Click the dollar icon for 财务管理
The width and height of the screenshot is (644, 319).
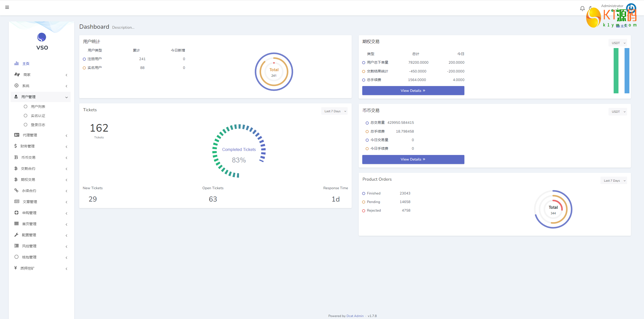tap(16, 146)
